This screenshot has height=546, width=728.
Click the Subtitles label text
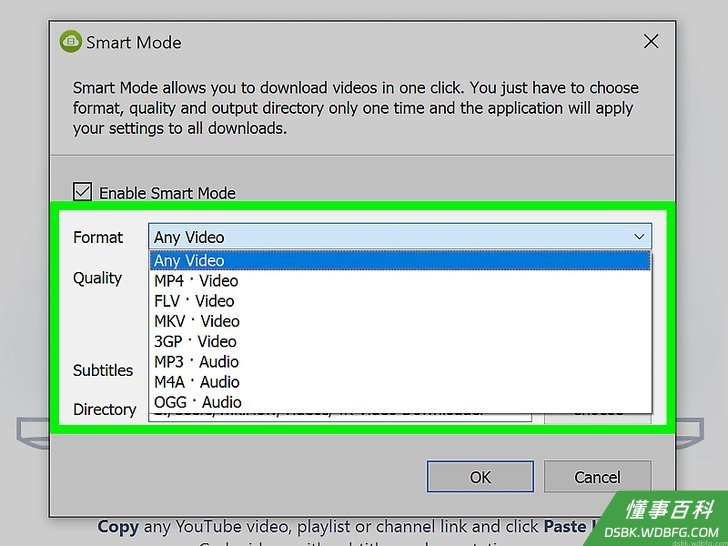pyautogui.click(x=103, y=370)
